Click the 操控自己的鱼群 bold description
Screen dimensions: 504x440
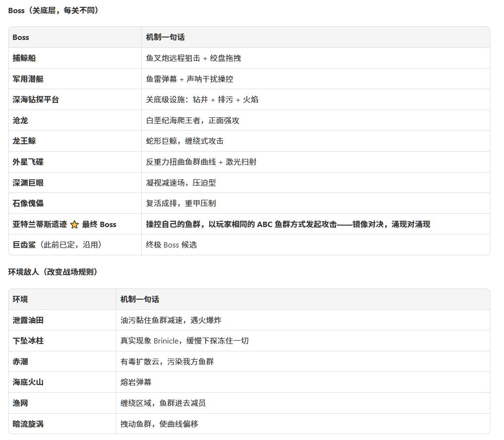point(288,224)
